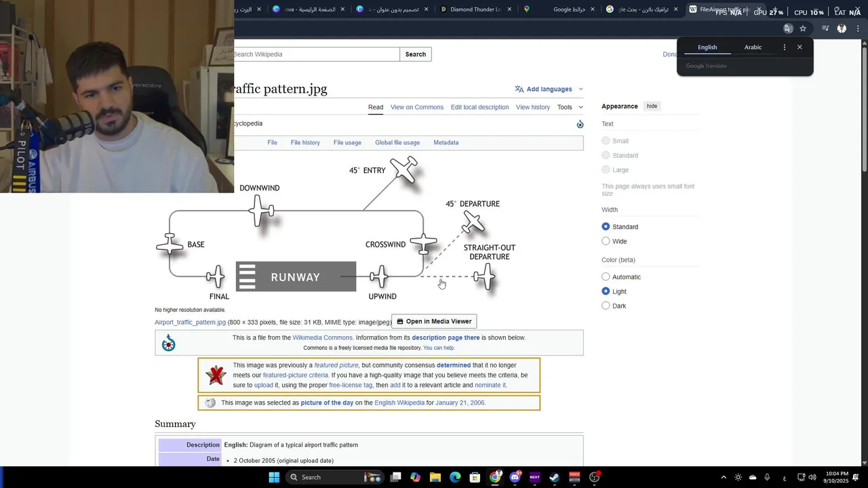Open the media control icon in Chrome toolbar
This screenshot has height=488, width=868.
(825, 28)
